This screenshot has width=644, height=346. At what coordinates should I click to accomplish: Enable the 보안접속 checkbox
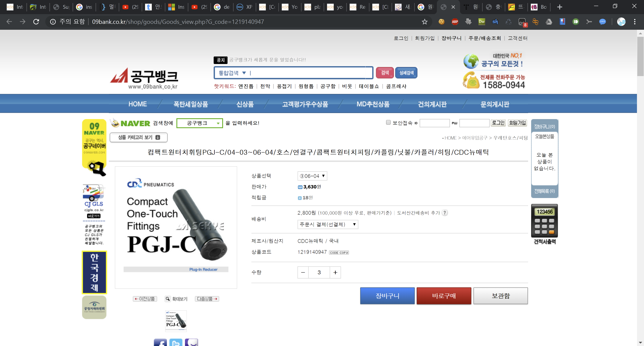coord(388,122)
